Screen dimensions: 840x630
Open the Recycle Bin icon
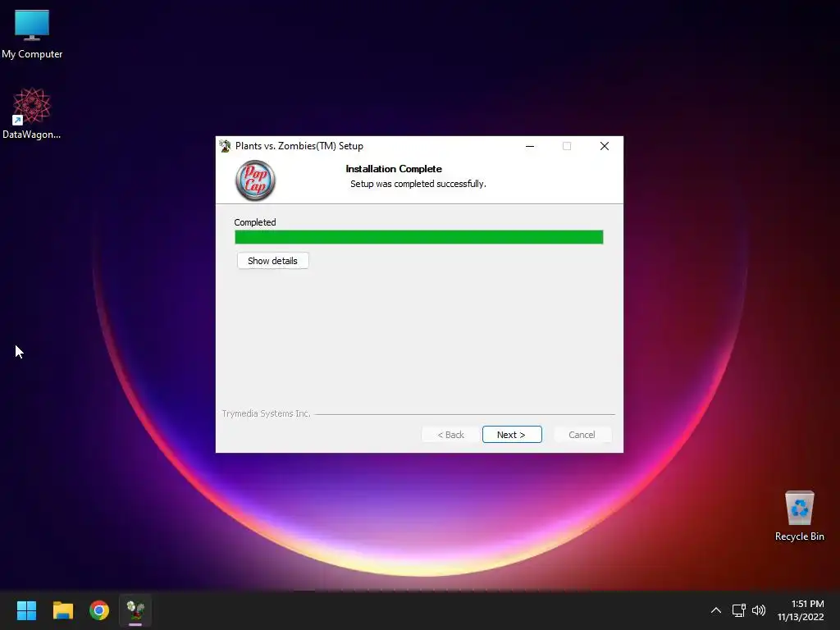point(799,516)
